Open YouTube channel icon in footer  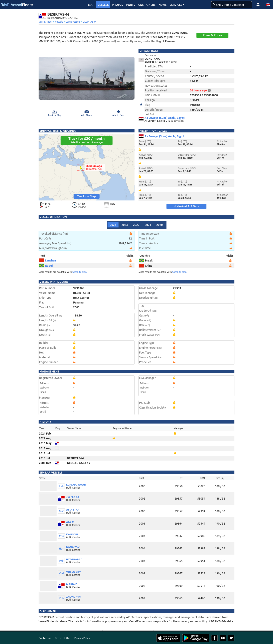(x=223, y=638)
